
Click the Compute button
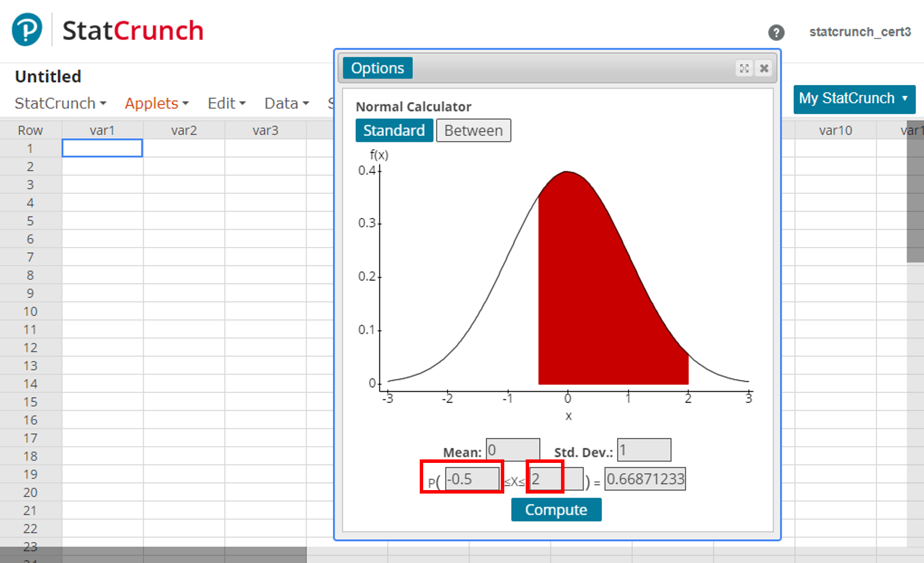(x=556, y=510)
